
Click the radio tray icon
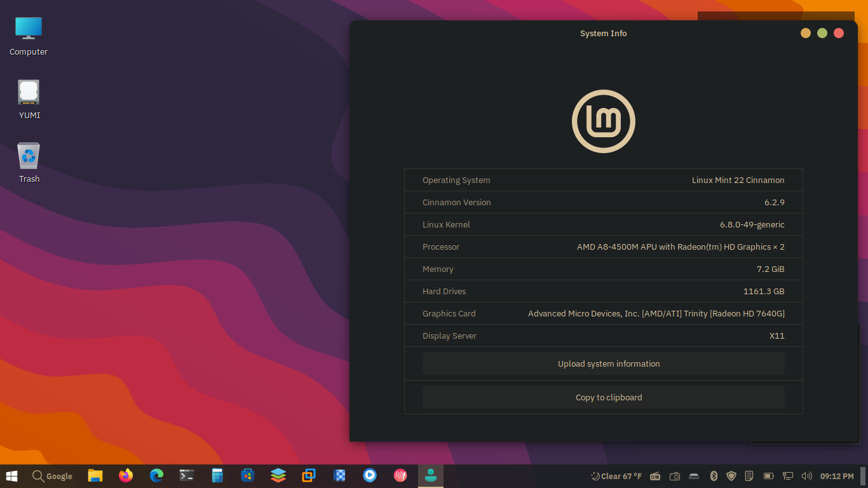655,476
